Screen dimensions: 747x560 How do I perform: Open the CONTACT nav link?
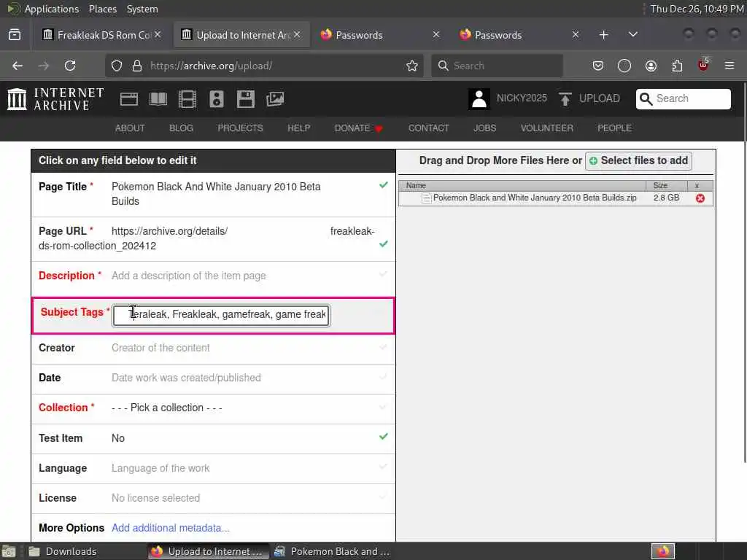click(x=429, y=128)
